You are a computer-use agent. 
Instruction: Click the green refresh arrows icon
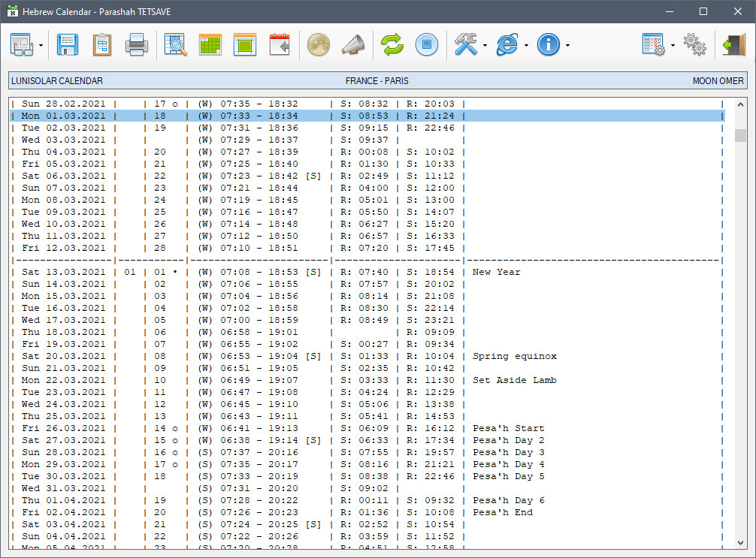392,45
